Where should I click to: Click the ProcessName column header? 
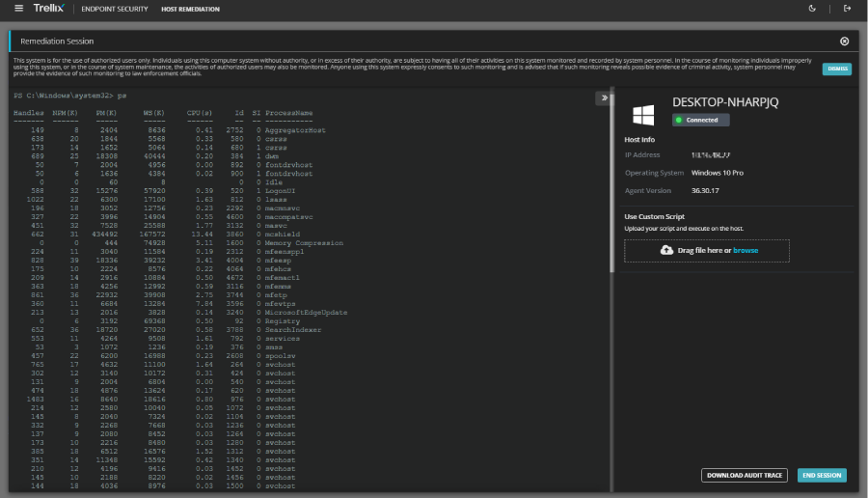(288, 113)
